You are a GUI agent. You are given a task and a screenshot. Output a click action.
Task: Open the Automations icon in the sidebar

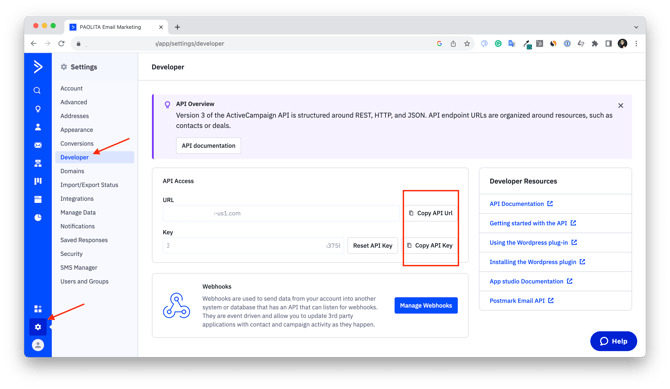point(38,163)
